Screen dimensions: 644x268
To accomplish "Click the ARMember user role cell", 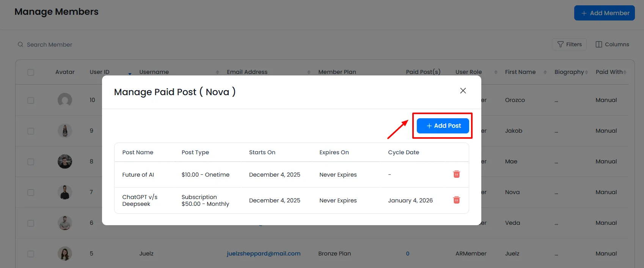I will [x=471, y=254].
